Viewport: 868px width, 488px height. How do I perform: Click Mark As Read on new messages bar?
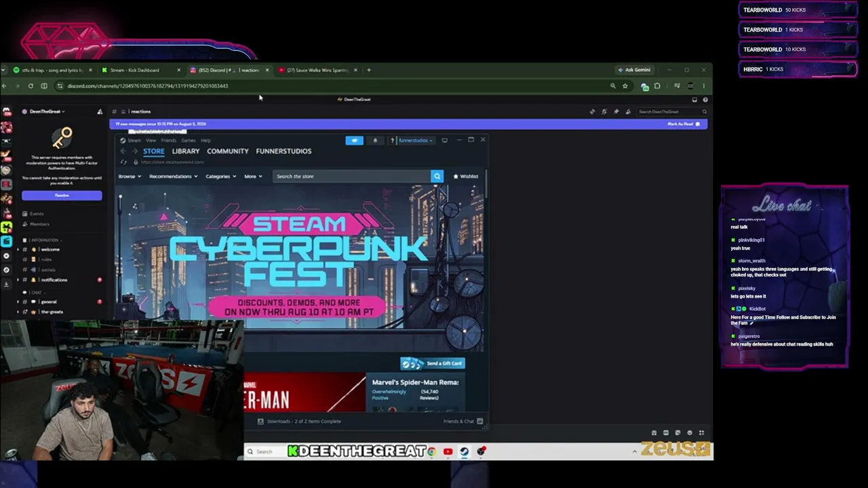point(684,124)
